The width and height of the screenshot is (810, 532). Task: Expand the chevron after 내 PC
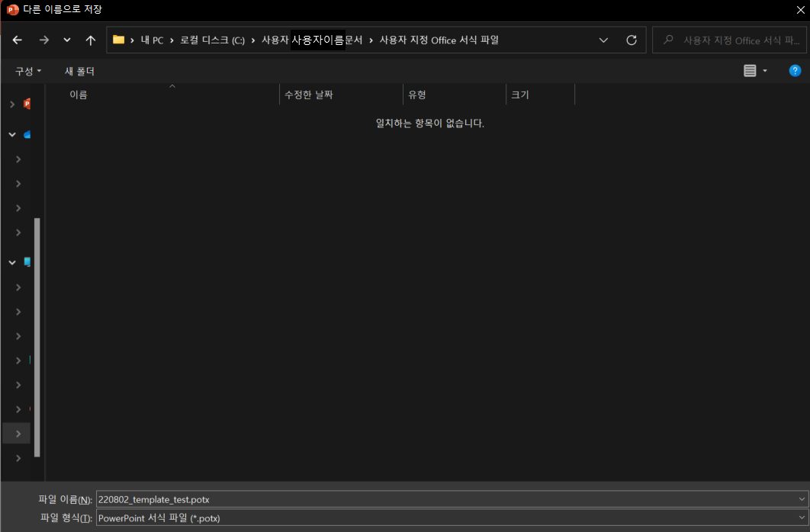[172, 40]
